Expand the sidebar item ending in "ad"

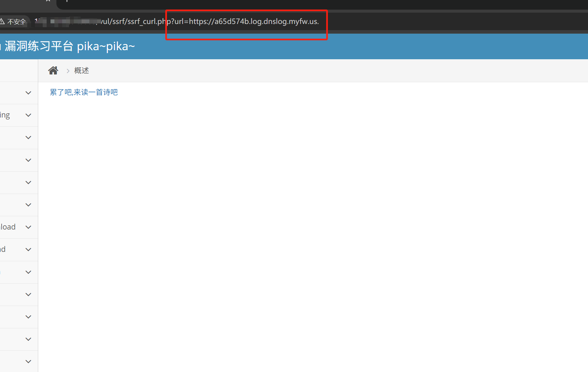click(x=19, y=250)
